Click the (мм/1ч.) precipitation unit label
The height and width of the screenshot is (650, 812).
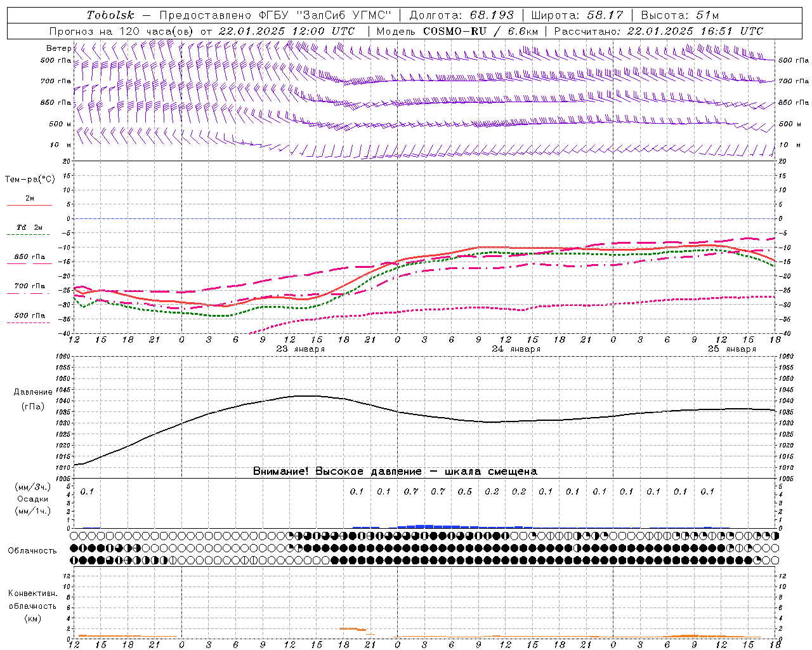(33, 511)
